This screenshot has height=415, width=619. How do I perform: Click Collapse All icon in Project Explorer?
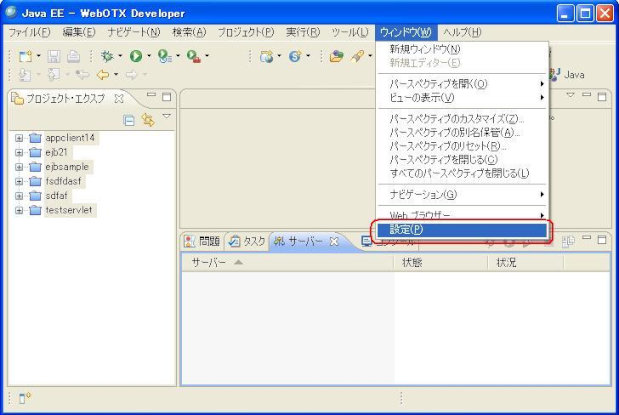coord(129,119)
